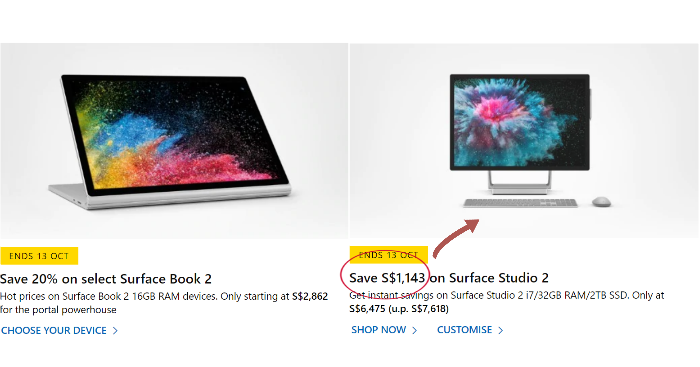Click the Save S$1,143 on Surface Studio 2 heading
Image resolution: width=700 pixels, height=367 pixels.
449,278
